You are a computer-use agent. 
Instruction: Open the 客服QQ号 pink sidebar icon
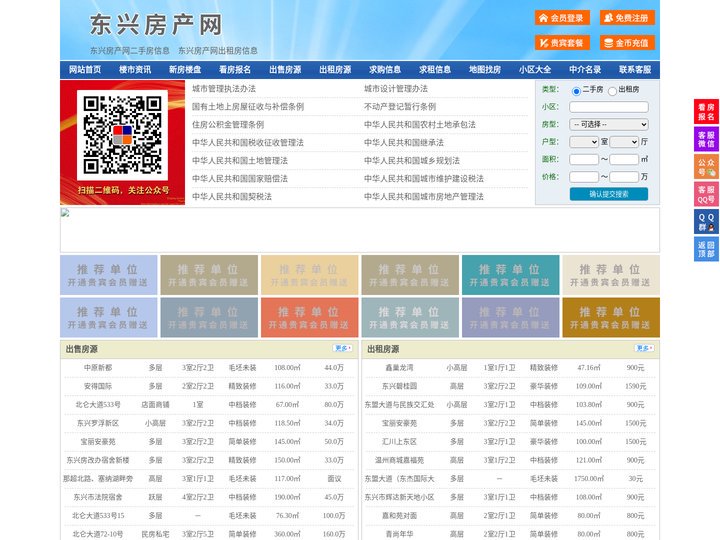tap(706, 194)
